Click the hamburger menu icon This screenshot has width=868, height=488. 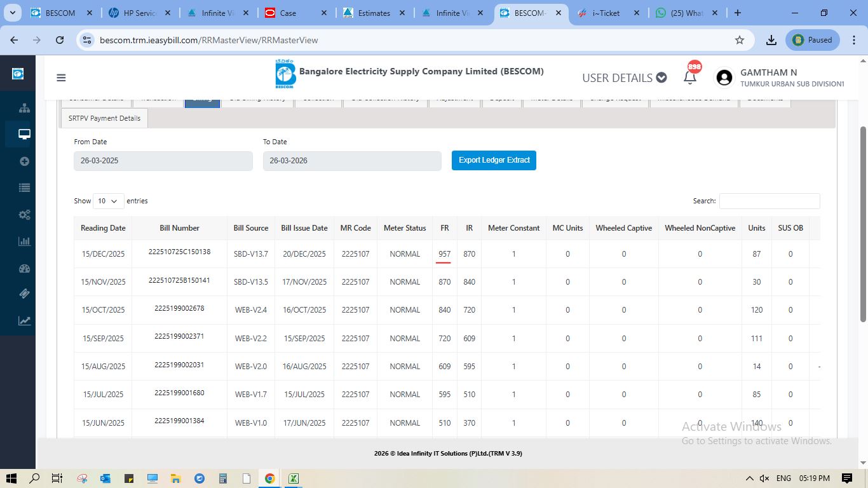61,78
